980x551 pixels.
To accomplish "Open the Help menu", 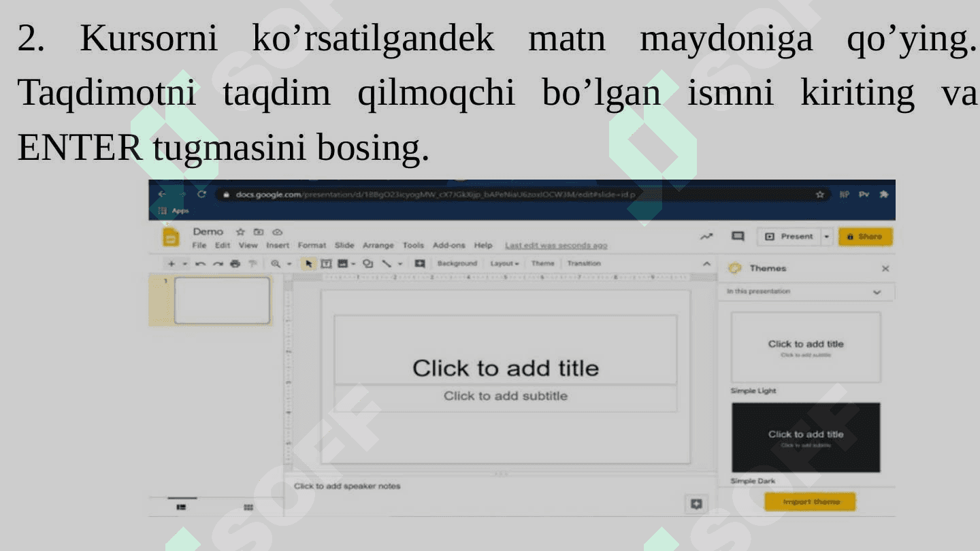I will tap(483, 246).
